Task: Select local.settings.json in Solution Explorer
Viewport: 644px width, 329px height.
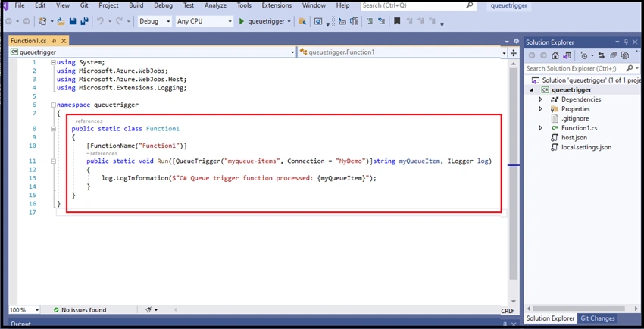Action: point(586,147)
